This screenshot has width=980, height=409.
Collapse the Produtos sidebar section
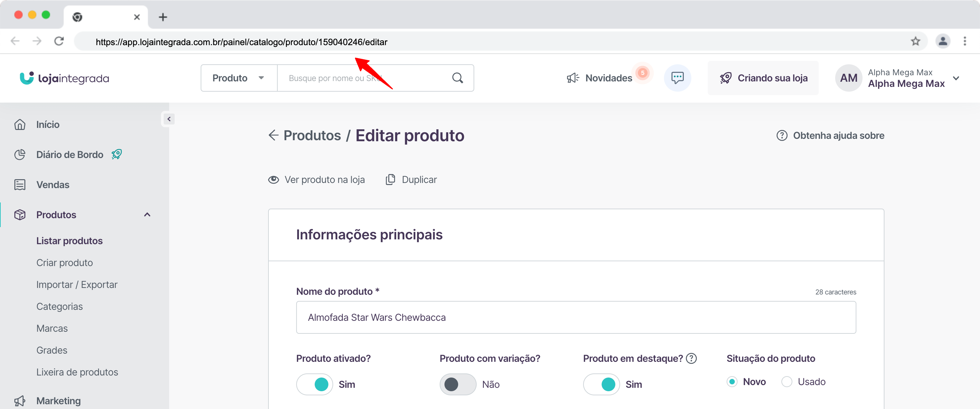coord(147,215)
